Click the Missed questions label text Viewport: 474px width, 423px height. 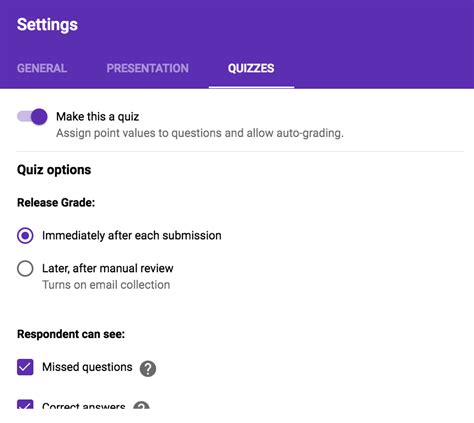[87, 367]
